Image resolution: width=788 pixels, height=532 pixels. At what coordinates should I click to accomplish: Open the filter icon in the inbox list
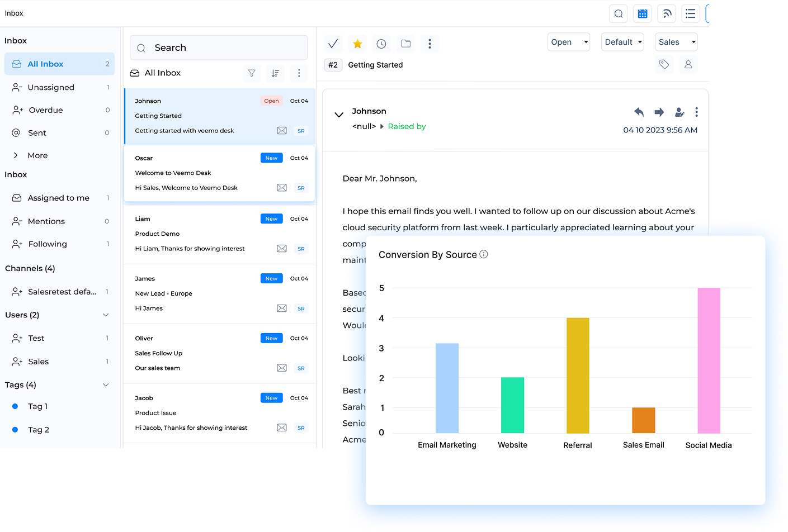point(251,73)
